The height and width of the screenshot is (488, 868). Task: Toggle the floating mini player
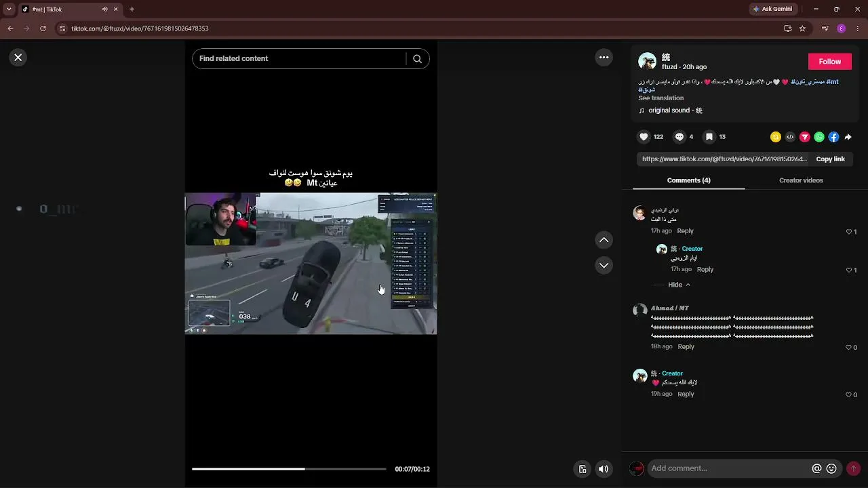coord(583,469)
